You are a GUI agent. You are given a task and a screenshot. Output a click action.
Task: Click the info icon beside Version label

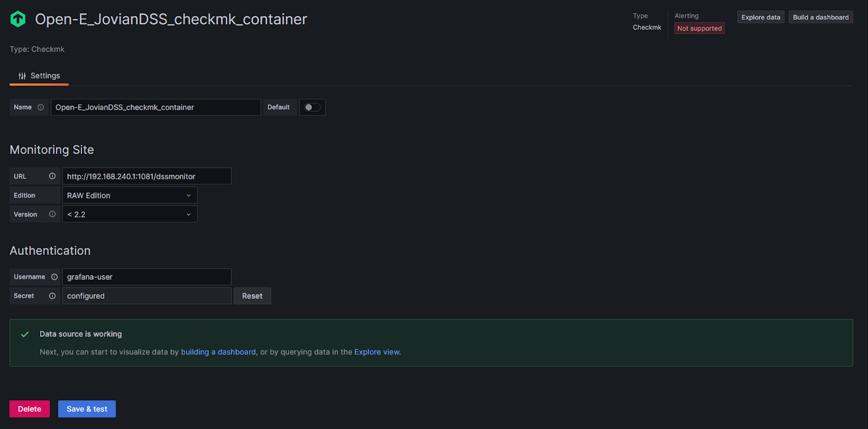click(52, 214)
